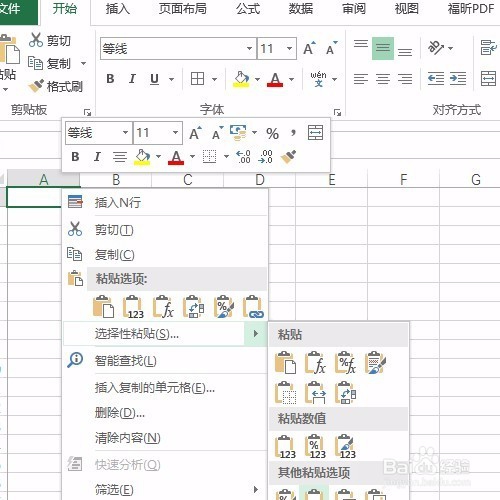Toggle Underline in ribbon font group
This screenshot has height=500, width=500.
coord(154,79)
